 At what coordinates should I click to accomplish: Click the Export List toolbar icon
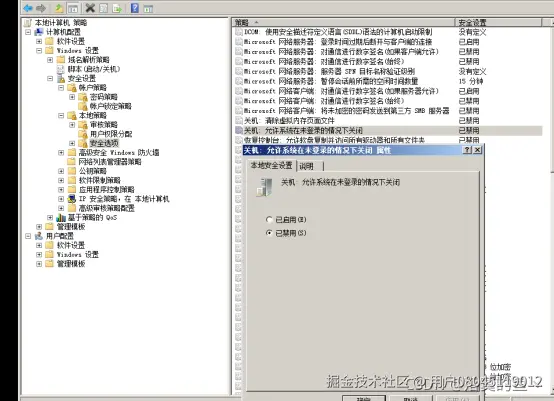(x=117, y=8)
